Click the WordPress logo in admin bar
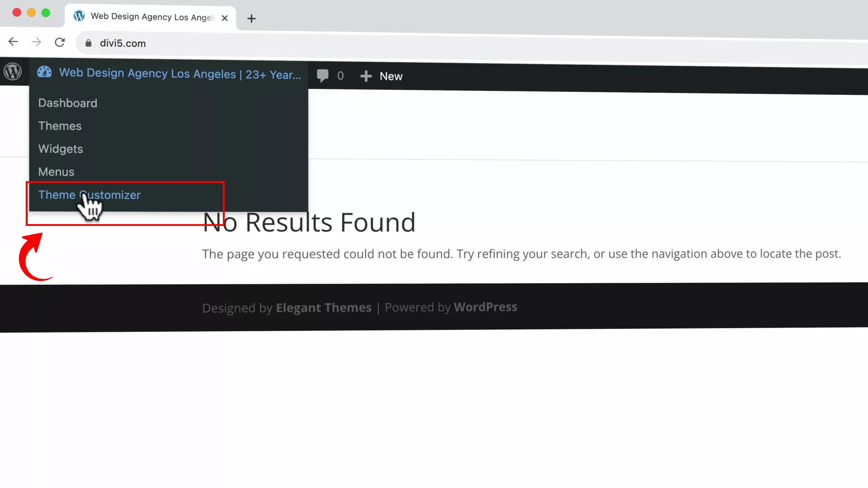 click(x=13, y=71)
